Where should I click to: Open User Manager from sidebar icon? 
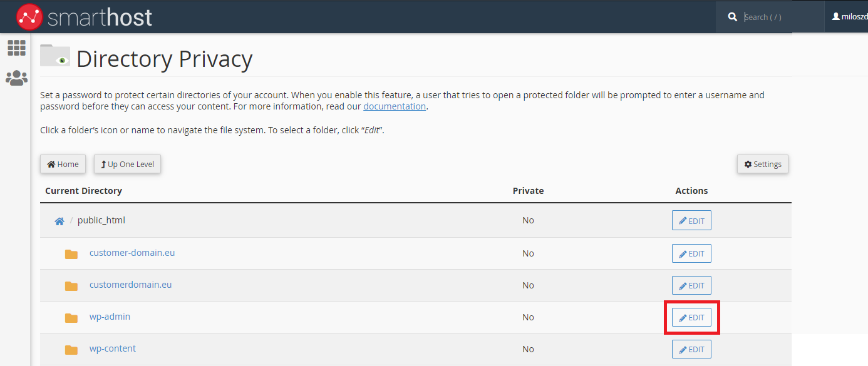(x=16, y=78)
